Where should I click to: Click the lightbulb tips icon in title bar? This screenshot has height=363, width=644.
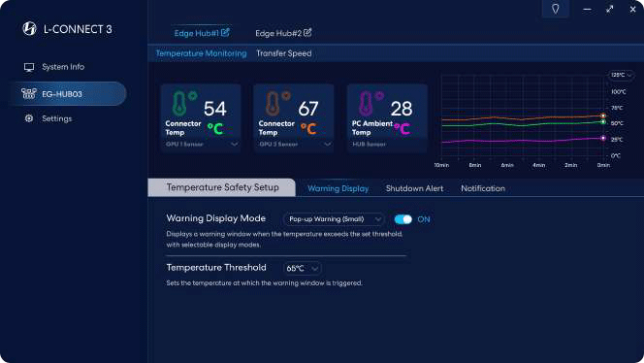pos(556,9)
